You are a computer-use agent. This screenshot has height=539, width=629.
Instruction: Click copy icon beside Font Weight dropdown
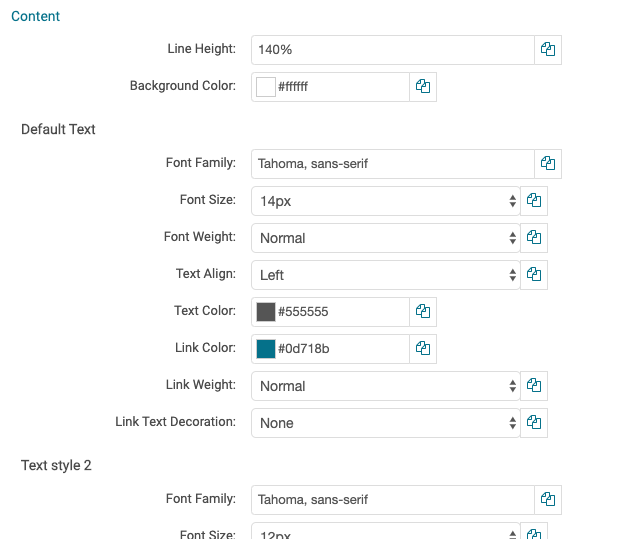click(534, 238)
